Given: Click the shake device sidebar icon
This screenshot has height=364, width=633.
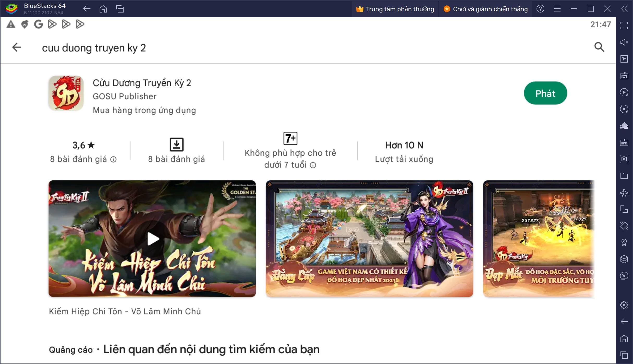Looking at the screenshot, I should pyautogui.click(x=624, y=226).
